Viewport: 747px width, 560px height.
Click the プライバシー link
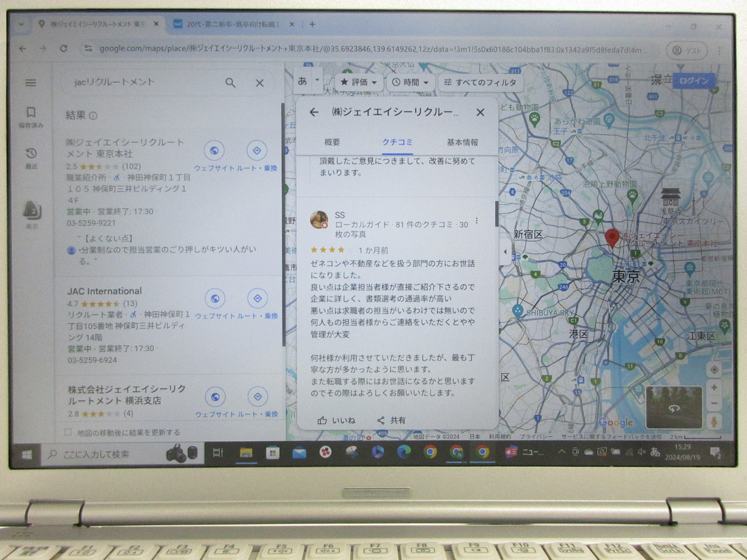coord(536,437)
